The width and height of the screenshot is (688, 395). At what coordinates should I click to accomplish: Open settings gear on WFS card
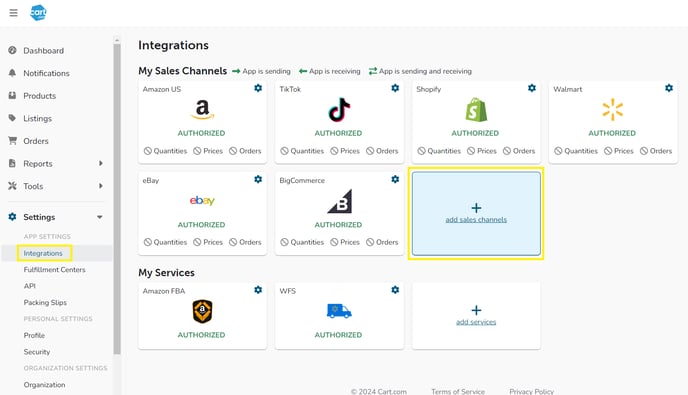tap(395, 290)
